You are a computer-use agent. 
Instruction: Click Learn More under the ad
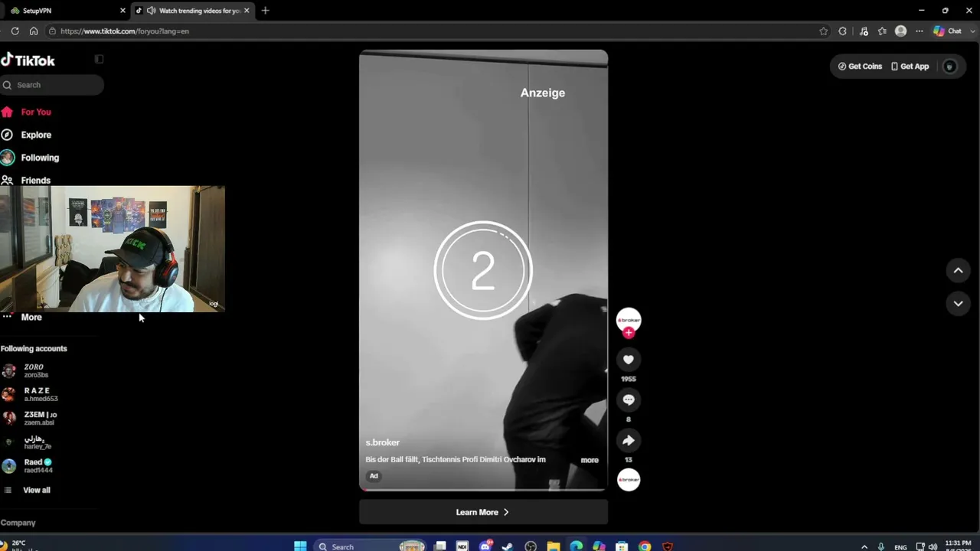(x=483, y=512)
